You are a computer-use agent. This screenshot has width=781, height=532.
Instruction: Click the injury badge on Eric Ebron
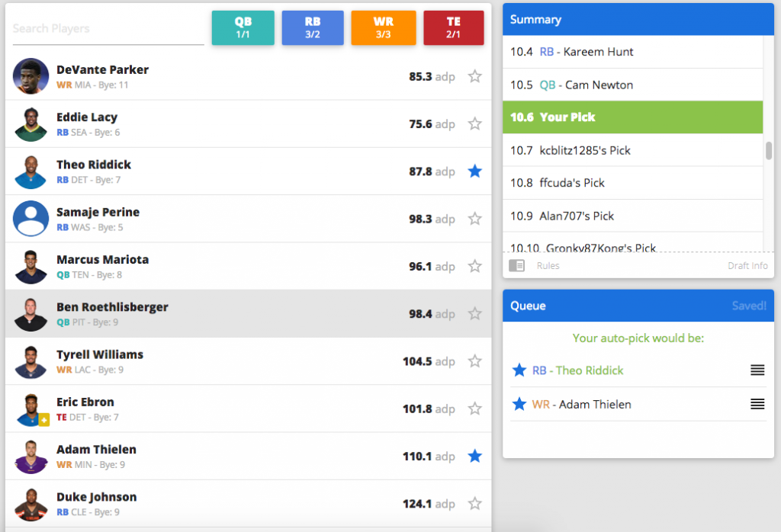44,418
